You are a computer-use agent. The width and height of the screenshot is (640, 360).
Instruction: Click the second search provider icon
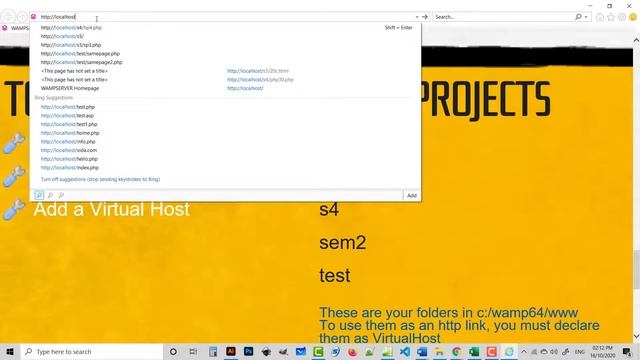[x=50, y=195]
